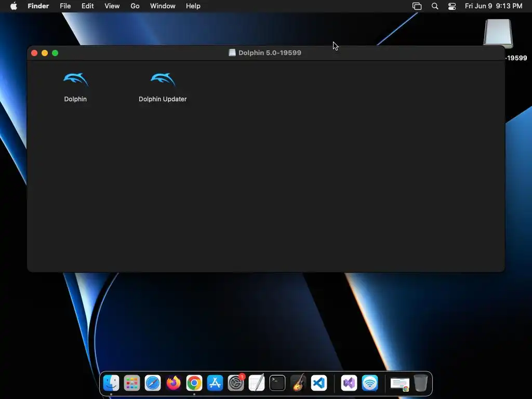Open the Apple menu

coord(14,6)
